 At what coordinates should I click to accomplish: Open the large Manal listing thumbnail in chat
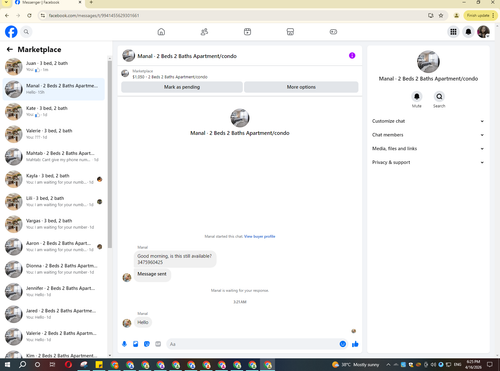click(x=240, y=118)
